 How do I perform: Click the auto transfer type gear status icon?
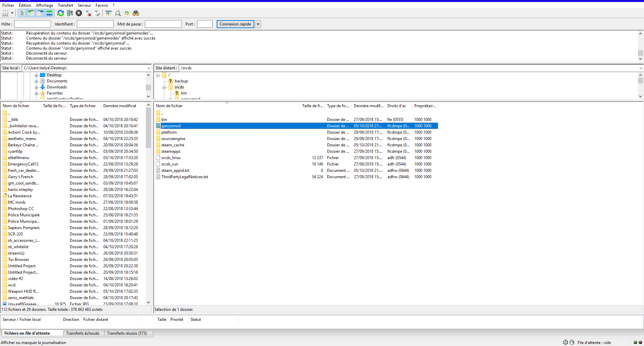coord(566,342)
